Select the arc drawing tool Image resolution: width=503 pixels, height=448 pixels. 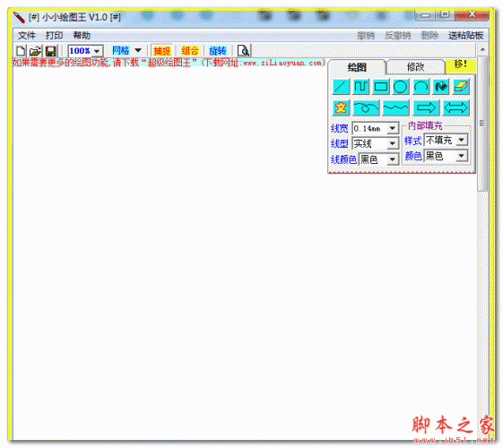tap(421, 87)
